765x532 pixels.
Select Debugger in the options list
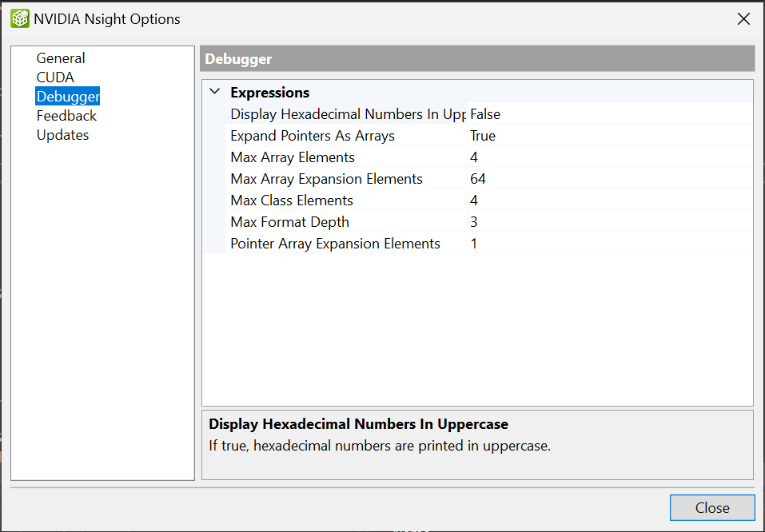(x=67, y=97)
